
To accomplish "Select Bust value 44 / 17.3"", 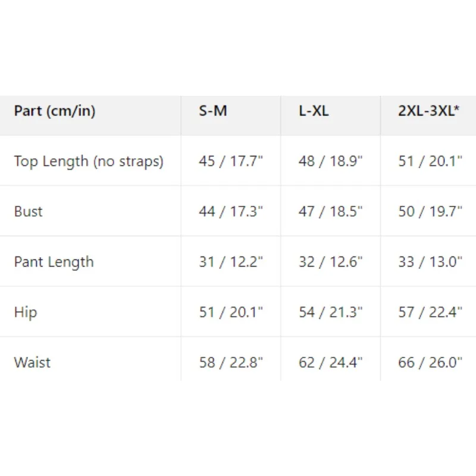I will tap(231, 212).
